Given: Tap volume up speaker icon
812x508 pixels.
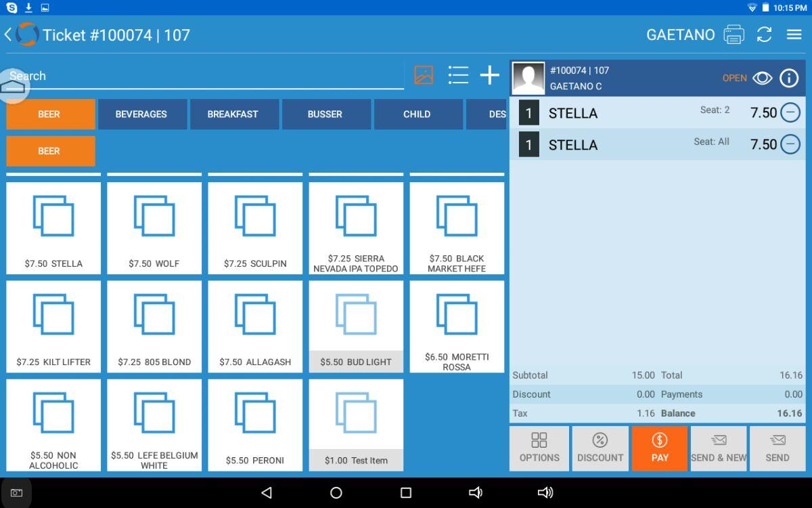Looking at the screenshot, I should tap(545, 492).
